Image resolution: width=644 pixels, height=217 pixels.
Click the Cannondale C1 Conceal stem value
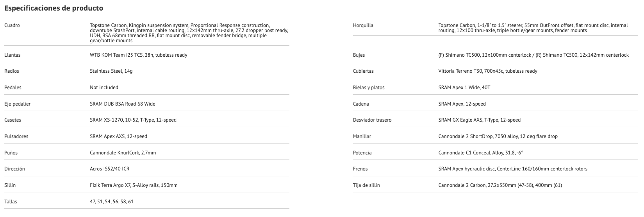pyautogui.click(x=480, y=153)
